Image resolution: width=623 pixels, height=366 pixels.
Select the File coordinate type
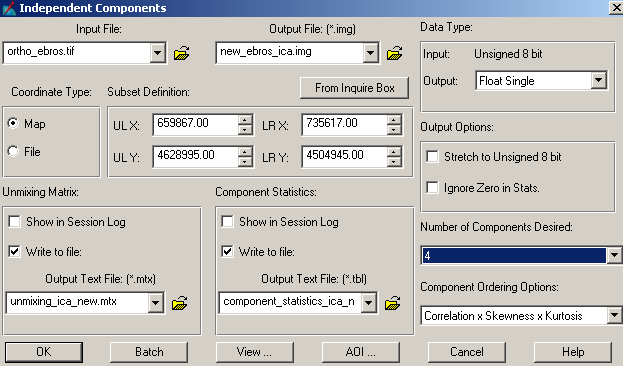(13, 151)
